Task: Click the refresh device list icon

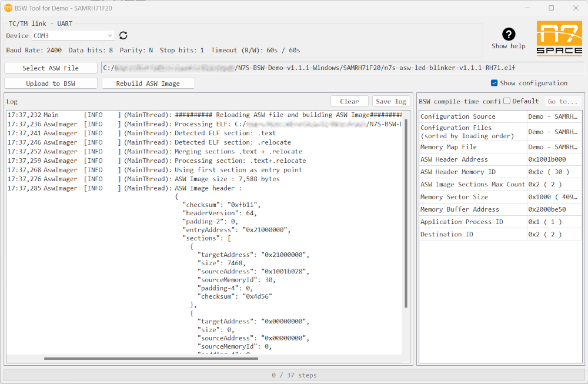Action: (123, 35)
